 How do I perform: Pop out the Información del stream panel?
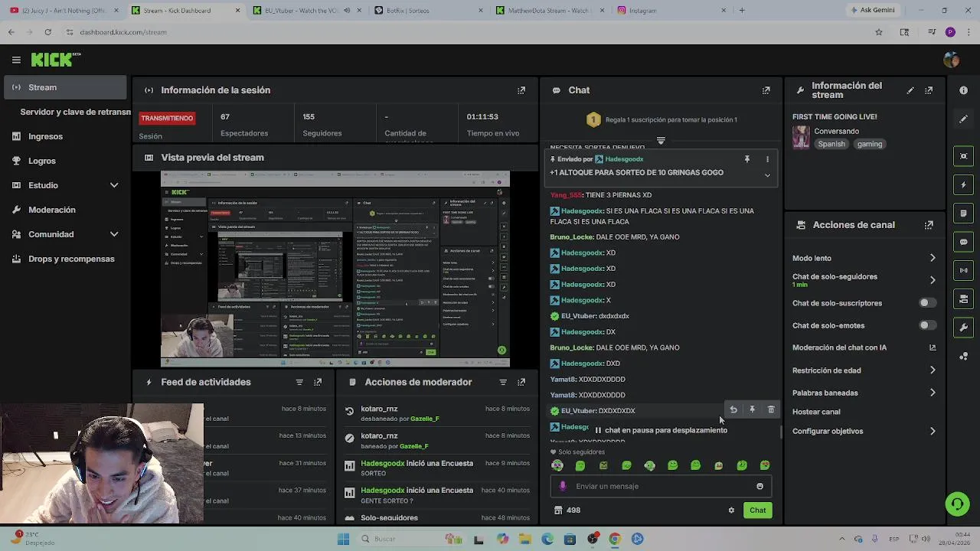(929, 90)
